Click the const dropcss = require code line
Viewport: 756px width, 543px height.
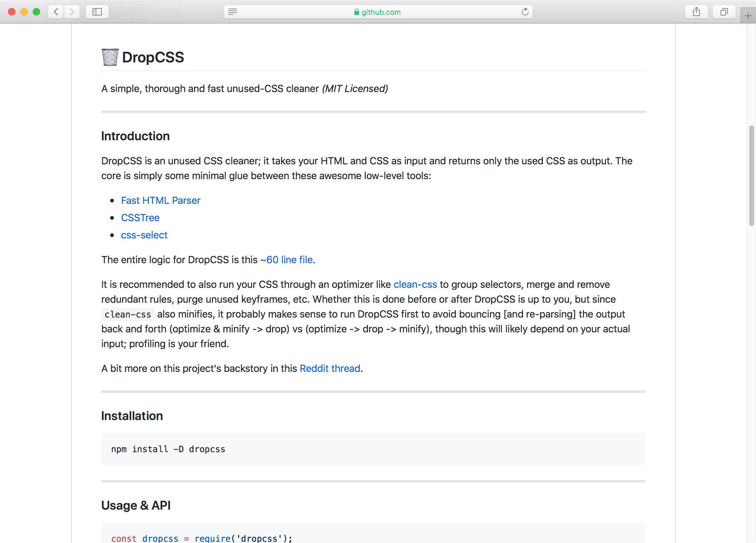(202, 538)
